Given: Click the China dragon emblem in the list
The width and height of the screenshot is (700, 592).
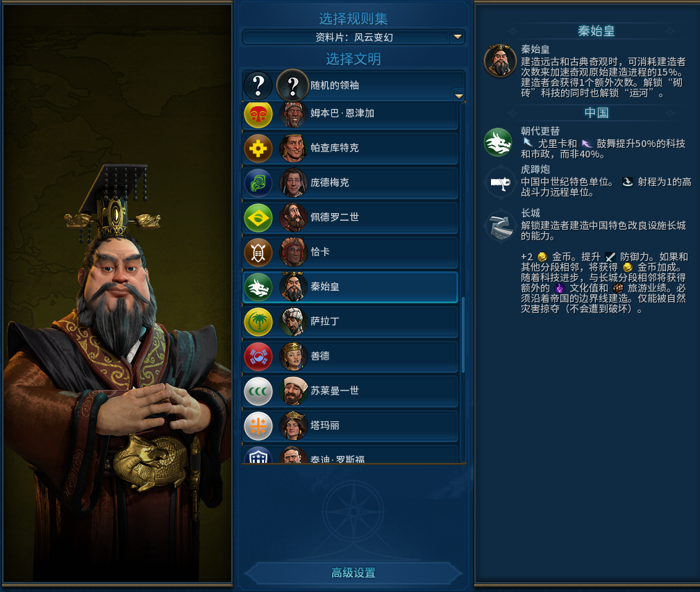Looking at the screenshot, I should (258, 287).
